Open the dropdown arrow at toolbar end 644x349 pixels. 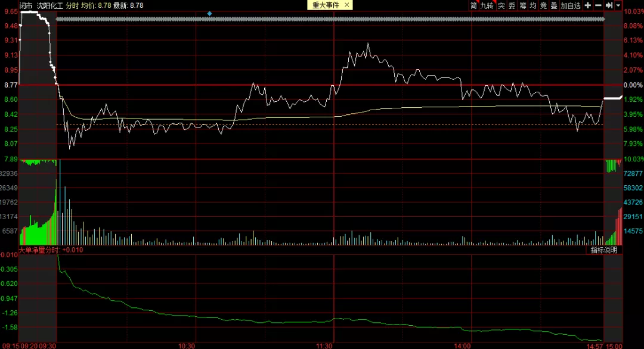click(618, 5)
